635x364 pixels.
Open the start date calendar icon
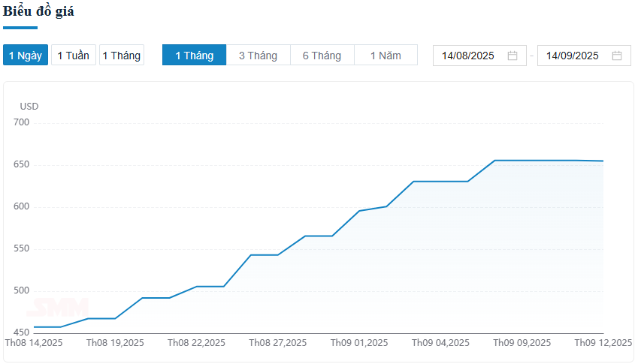[x=513, y=56]
